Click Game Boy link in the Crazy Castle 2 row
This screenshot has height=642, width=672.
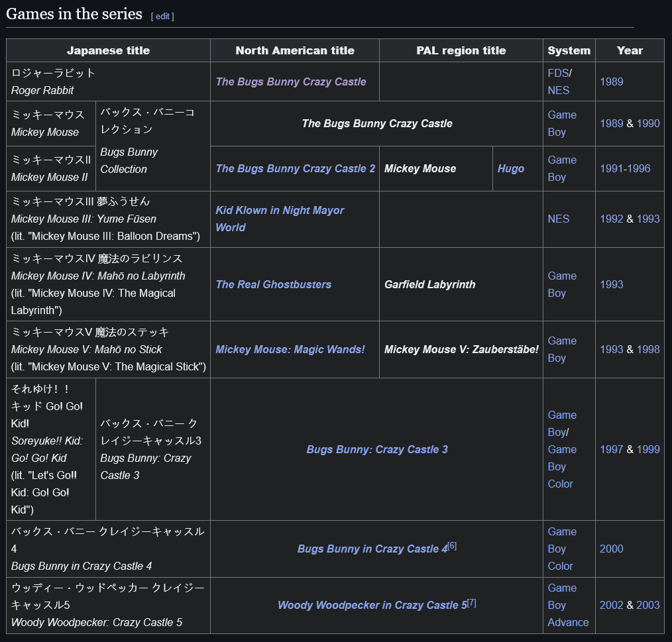pyautogui.click(x=562, y=168)
